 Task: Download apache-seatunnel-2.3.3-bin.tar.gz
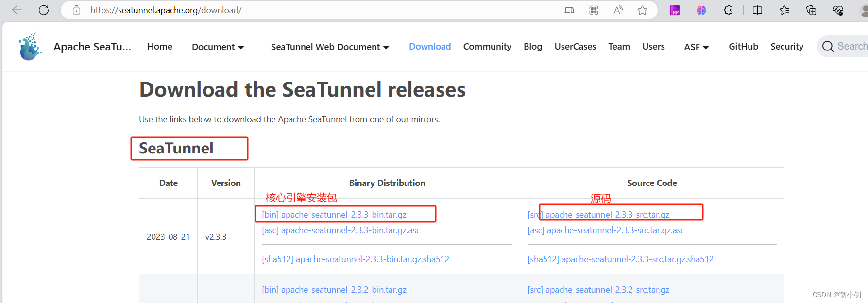(x=334, y=215)
